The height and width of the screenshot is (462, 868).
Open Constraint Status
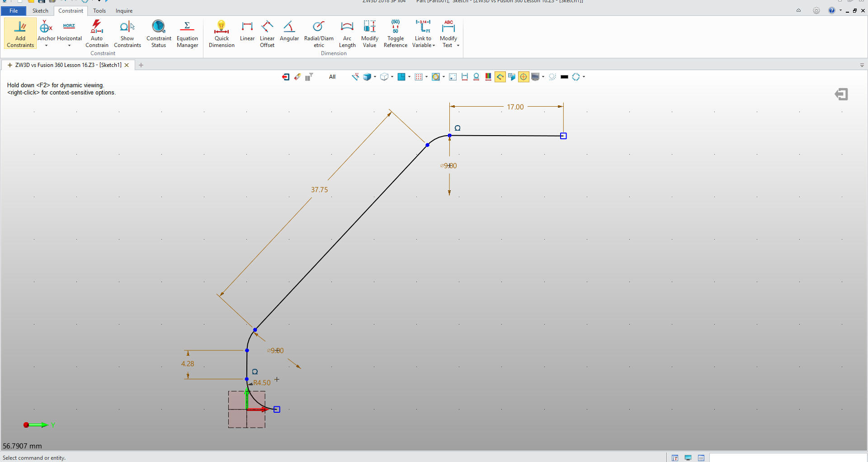pos(159,33)
